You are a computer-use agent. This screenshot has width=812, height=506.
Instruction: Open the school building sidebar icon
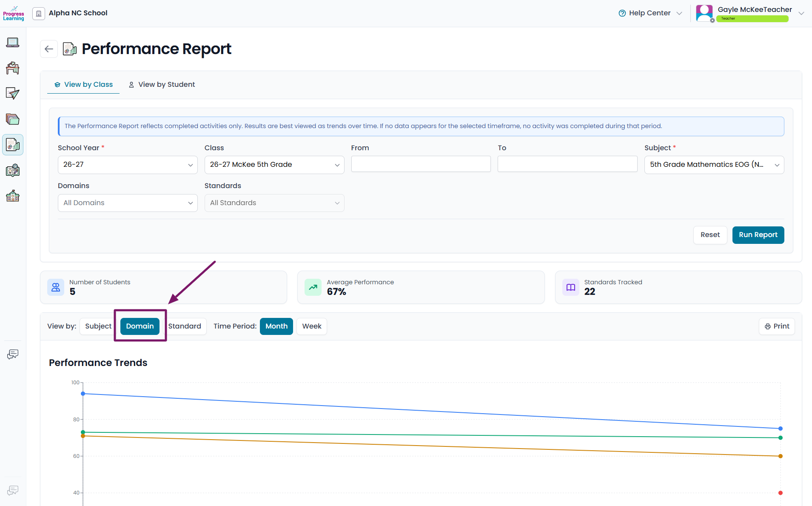(x=13, y=196)
